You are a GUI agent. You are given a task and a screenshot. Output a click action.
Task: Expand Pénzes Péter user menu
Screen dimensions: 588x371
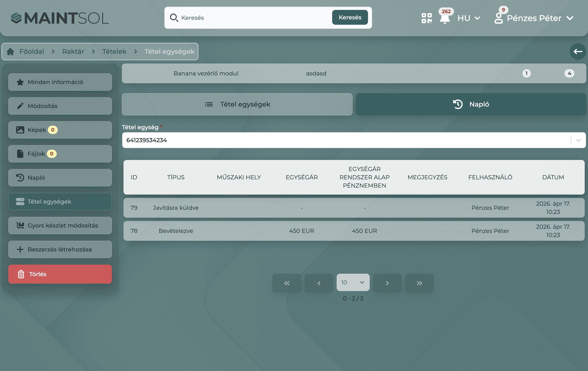click(x=534, y=18)
